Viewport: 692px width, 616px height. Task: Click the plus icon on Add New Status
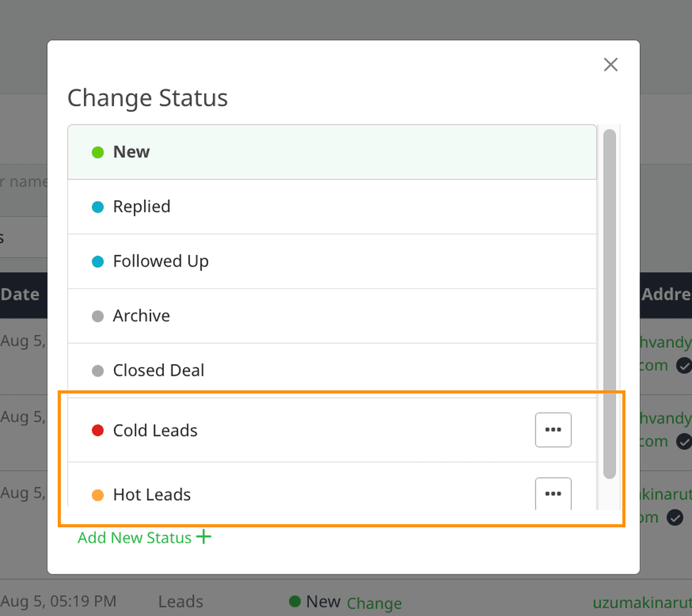point(203,537)
